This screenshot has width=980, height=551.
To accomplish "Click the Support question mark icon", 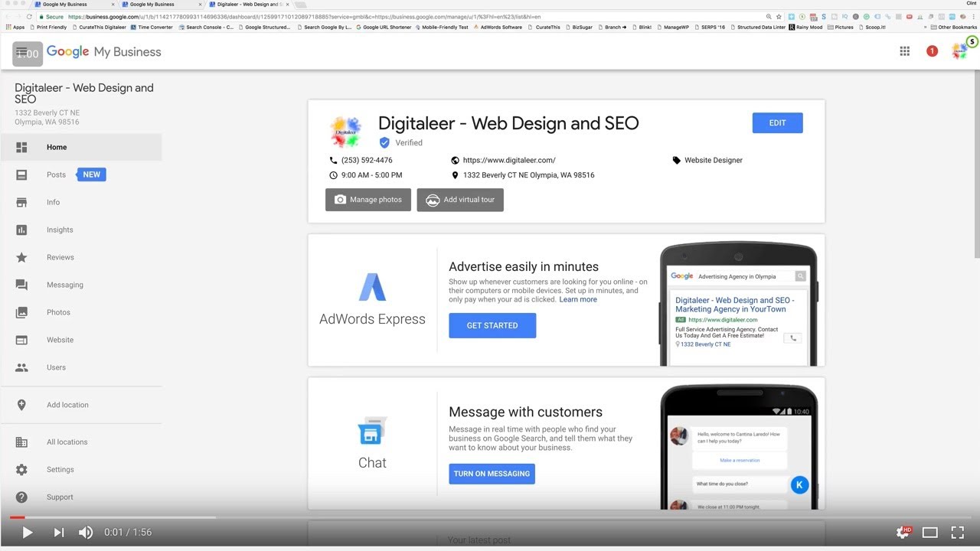I will coord(21,497).
